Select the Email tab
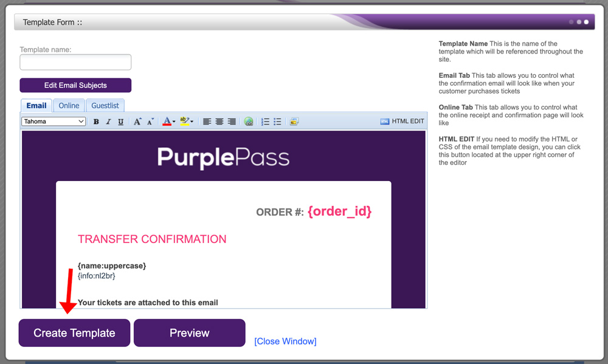 (36, 106)
